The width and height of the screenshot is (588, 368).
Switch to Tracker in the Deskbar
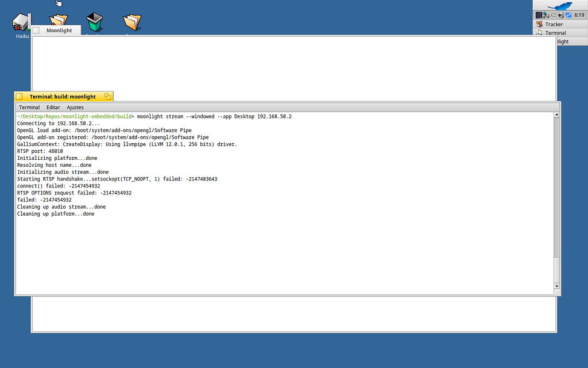point(554,24)
